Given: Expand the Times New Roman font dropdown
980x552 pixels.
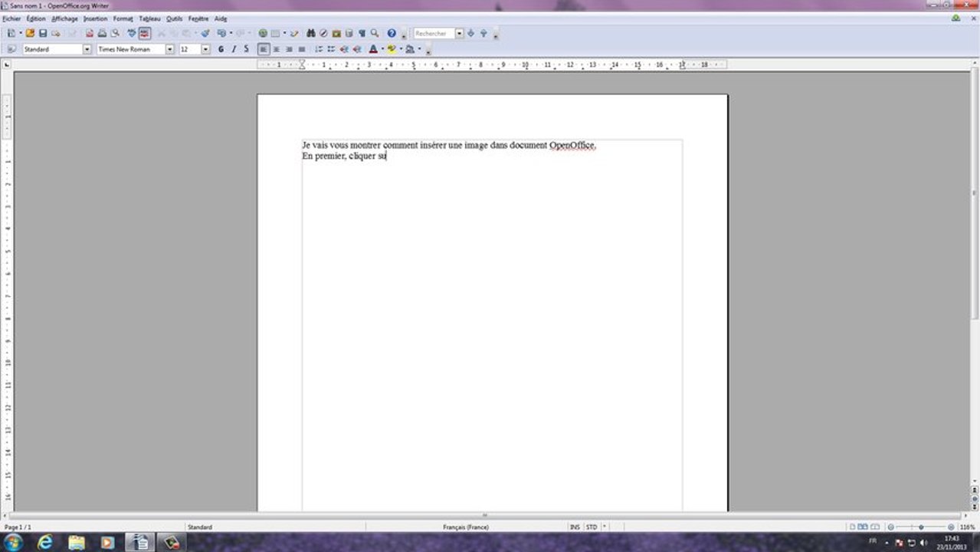Looking at the screenshot, I should pos(169,49).
